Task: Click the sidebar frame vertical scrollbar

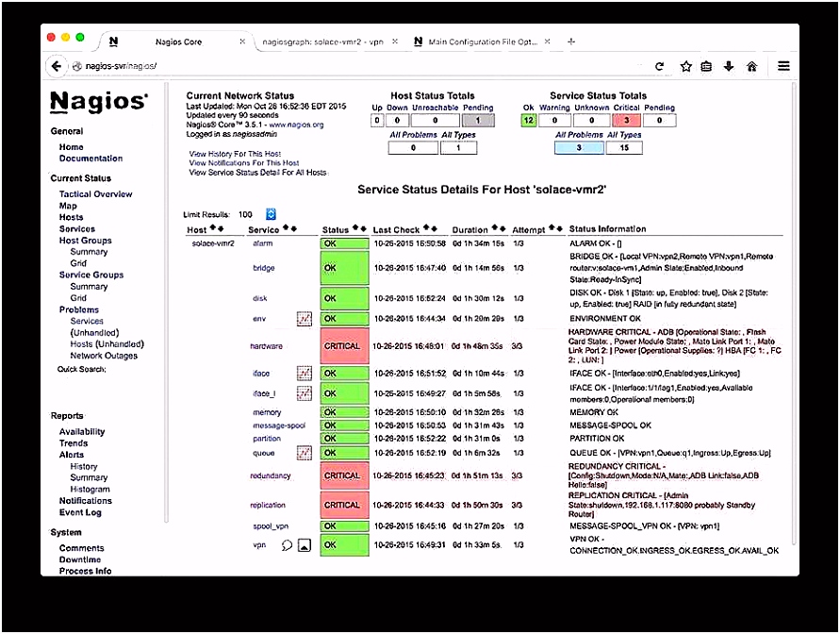Action: [166, 302]
